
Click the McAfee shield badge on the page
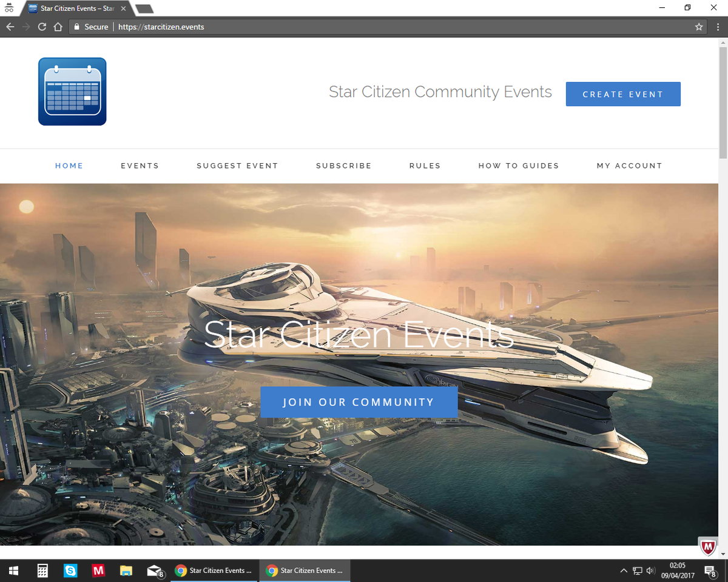pyautogui.click(x=708, y=547)
